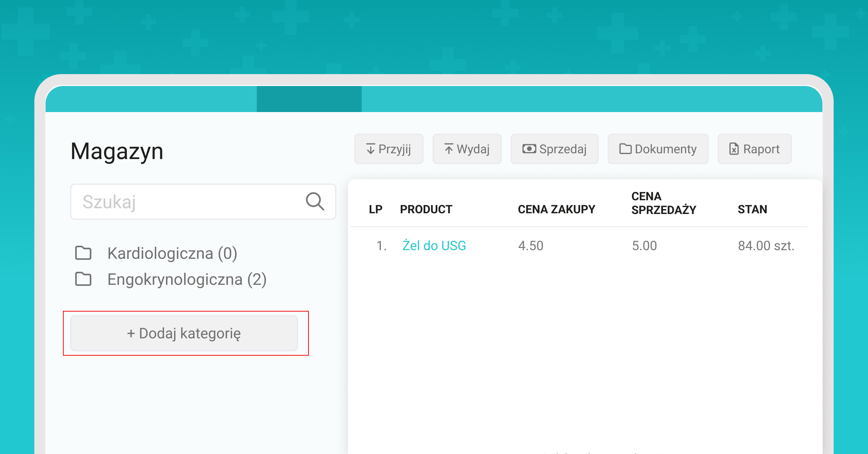The width and height of the screenshot is (868, 454).
Task: Click the Magazyn page title
Action: 117,151
